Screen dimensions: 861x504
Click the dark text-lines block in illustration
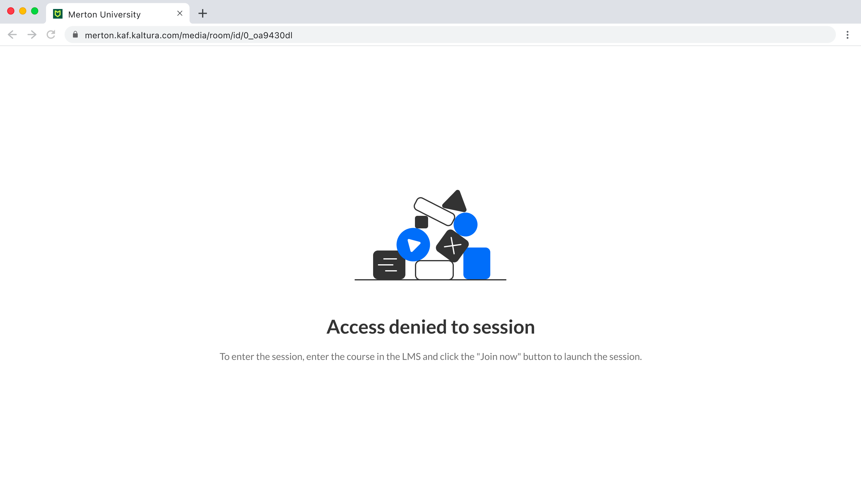[389, 265]
